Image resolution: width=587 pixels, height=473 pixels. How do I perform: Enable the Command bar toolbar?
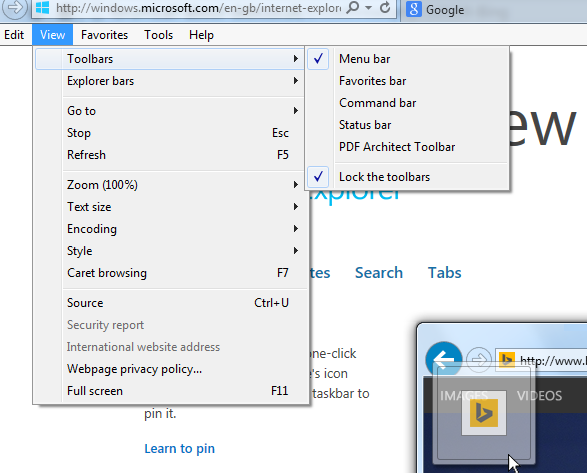click(408, 103)
